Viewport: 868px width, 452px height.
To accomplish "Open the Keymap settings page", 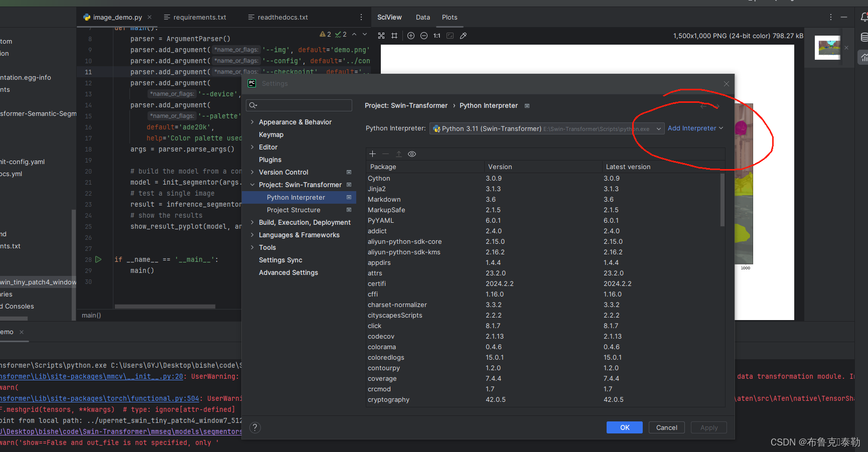I will click(271, 134).
